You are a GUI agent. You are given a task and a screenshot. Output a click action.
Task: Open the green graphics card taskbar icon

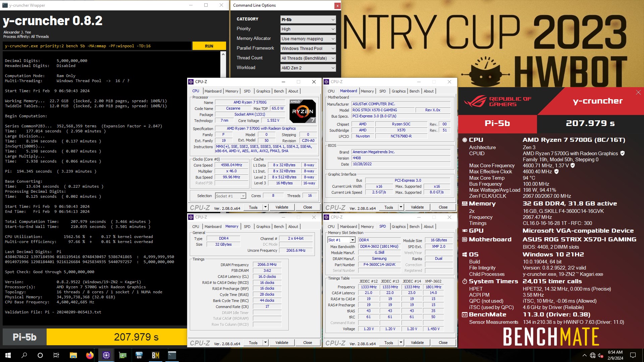point(122,355)
